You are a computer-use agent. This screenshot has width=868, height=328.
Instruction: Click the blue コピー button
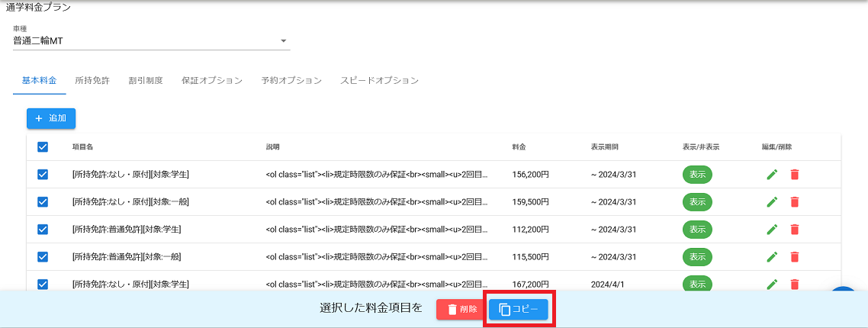pyautogui.click(x=519, y=309)
